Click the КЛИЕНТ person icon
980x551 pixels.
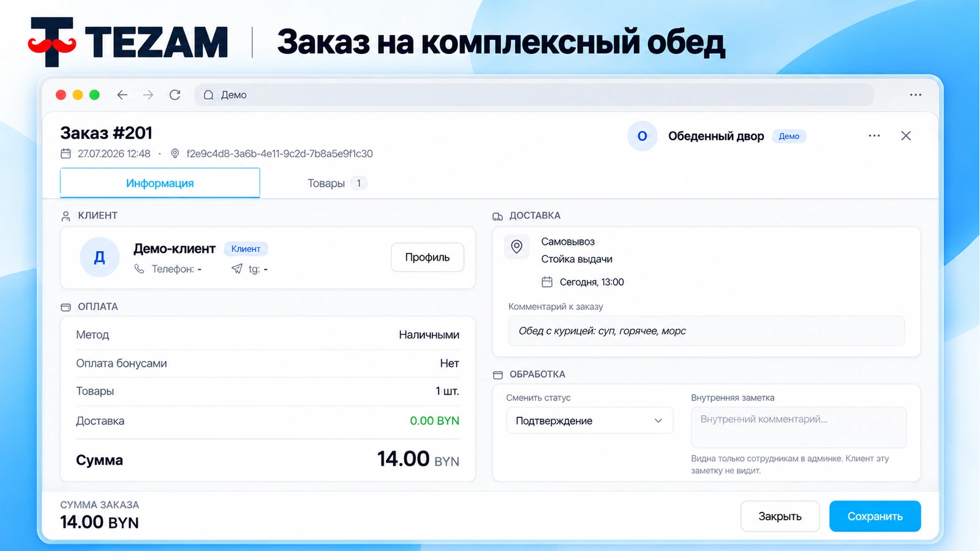click(66, 216)
